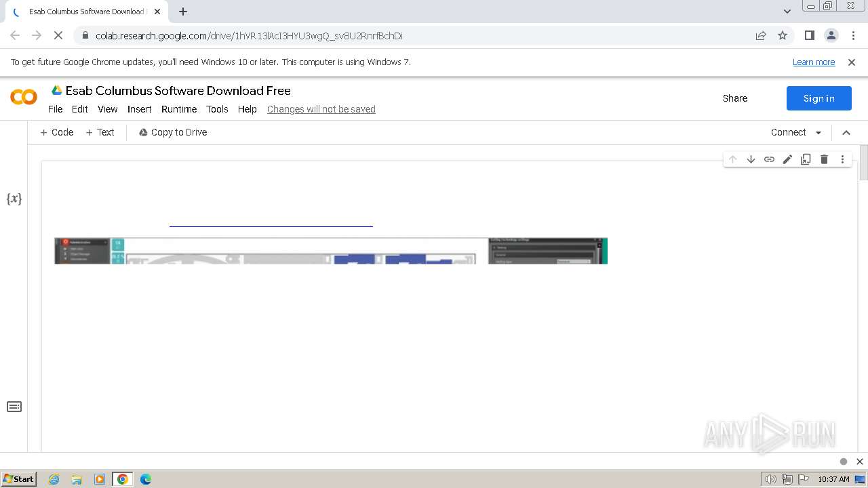868x488 pixels.
Task: Open the View menu
Action: click(x=108, y=109)
